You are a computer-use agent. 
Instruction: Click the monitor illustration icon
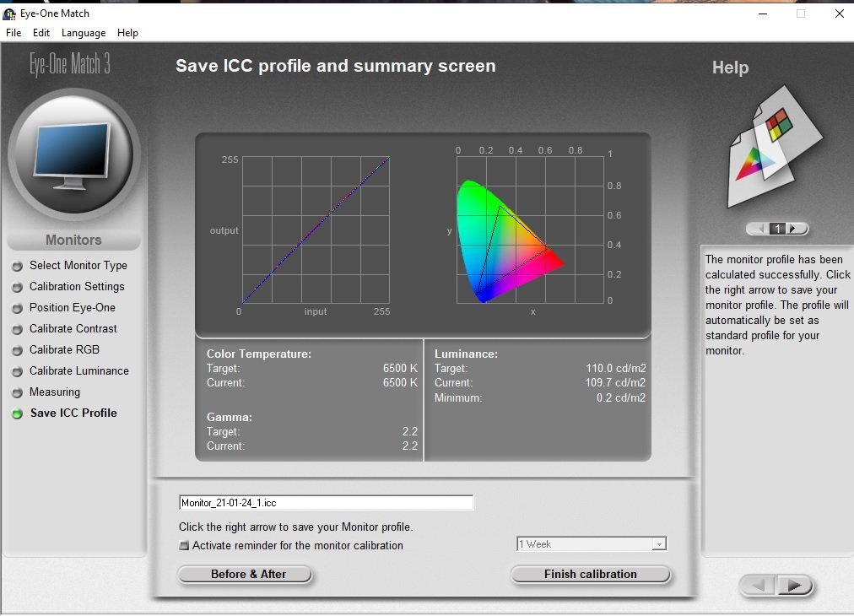pyautogui.click(x=73, y=156)
